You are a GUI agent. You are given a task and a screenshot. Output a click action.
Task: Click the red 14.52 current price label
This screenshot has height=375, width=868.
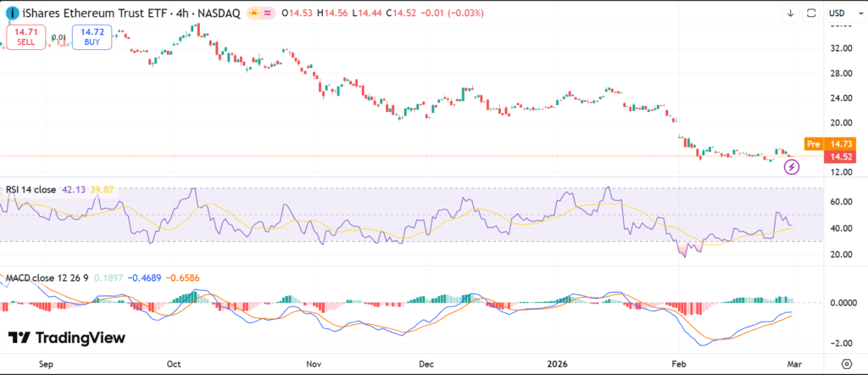(841, 157)
